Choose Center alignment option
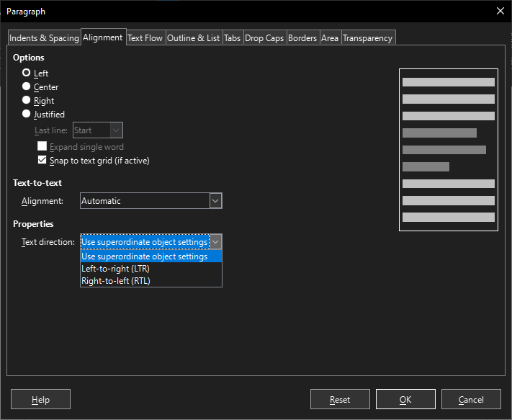The width and height of the screenshot is (512, 420). click(x=27, y=86)
